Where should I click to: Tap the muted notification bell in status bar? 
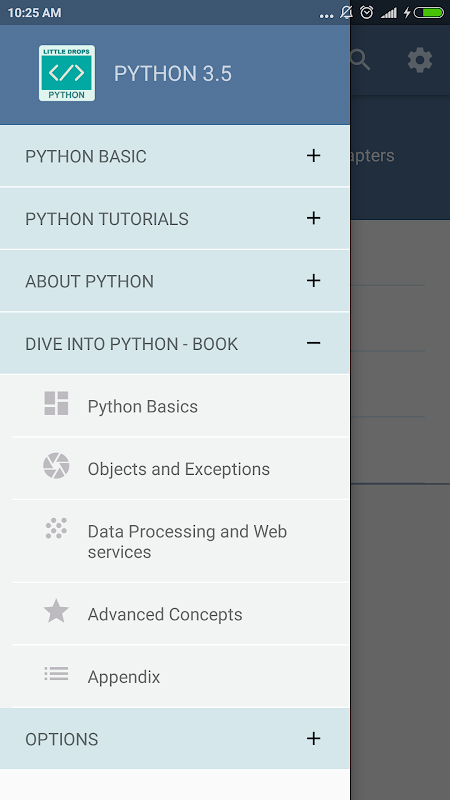point(346,12)
